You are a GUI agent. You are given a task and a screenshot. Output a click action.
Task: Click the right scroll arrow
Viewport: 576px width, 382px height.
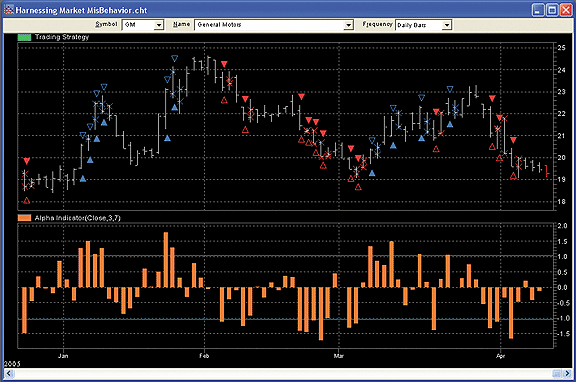tap(566, 374)
